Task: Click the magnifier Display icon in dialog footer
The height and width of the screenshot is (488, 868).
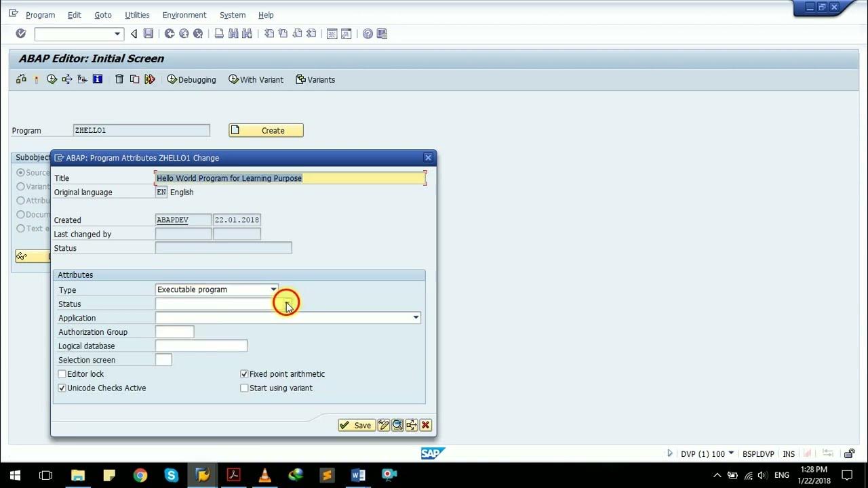Action: pyautogui.click(x=397, y=425)
